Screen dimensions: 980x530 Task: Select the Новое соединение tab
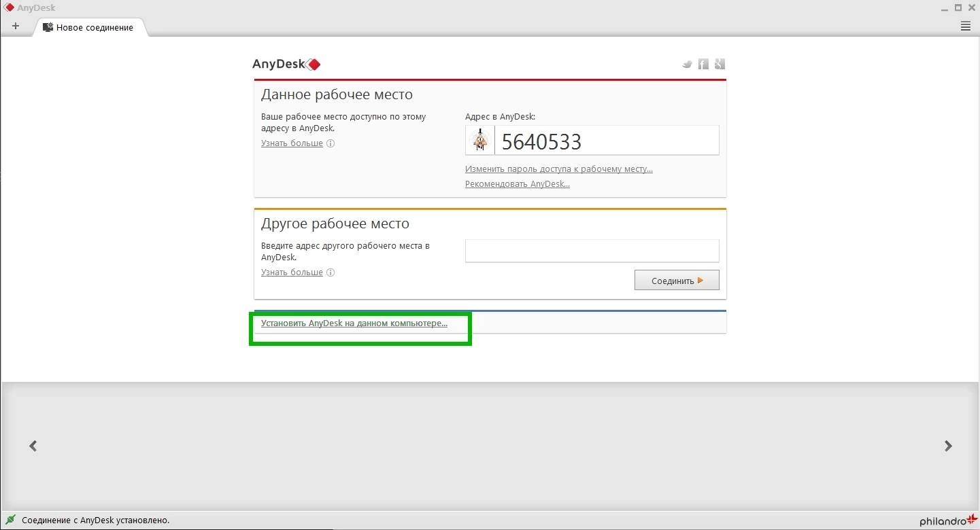(x=88, y=27)
